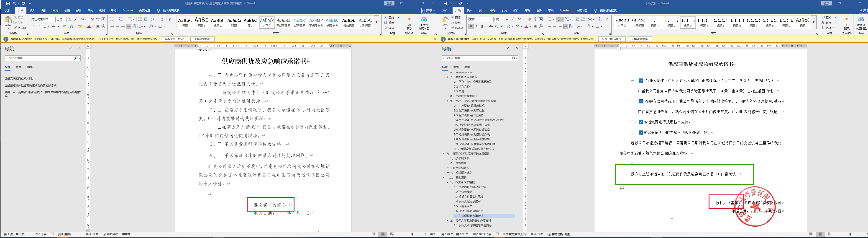The width and height of the screenshot is (868, 238).
Task: Show paragraph marks in the left window
Action: 170,19
